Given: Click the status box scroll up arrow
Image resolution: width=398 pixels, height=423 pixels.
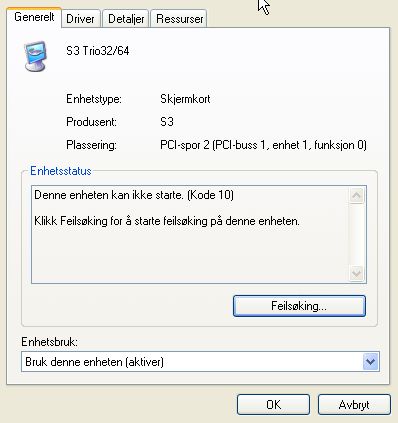Looking at the screenshot, I should 356,195.
